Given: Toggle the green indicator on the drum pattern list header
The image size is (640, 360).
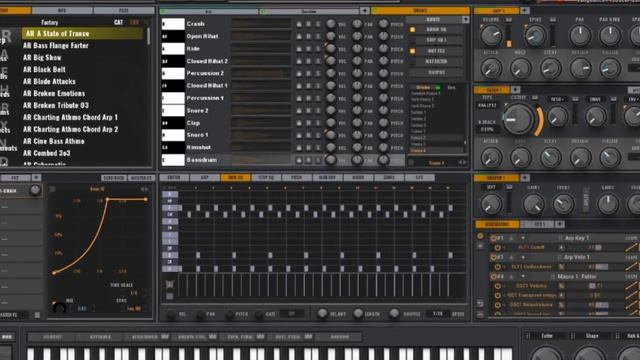Looking at the screenshot, I should pyautogui.click(x=438, y=87).
